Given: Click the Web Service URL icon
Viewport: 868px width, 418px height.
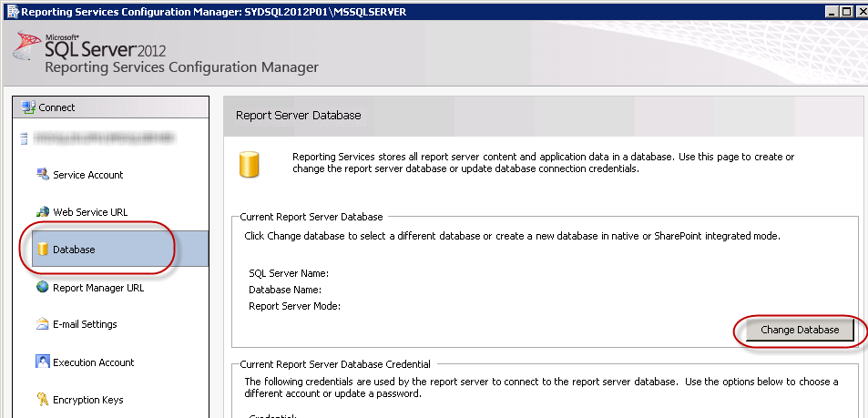Looking at the screenshot, I should tap(43, 211).
